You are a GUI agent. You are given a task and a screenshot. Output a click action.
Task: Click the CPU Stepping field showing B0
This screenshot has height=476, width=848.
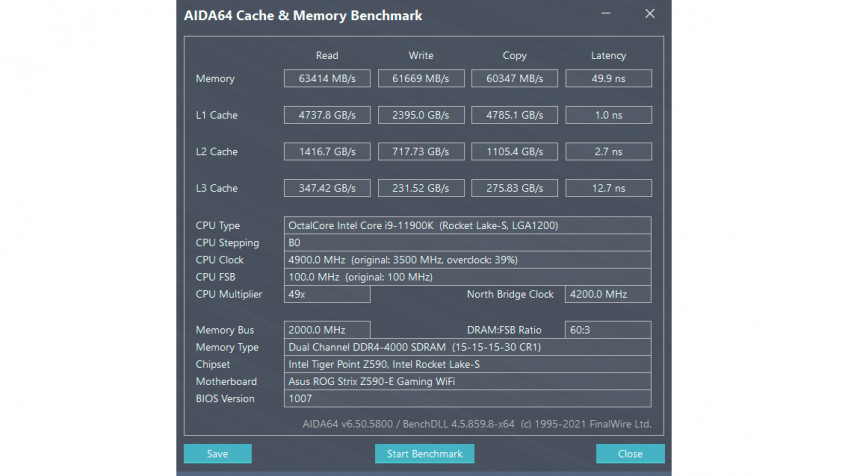(467, 242)
